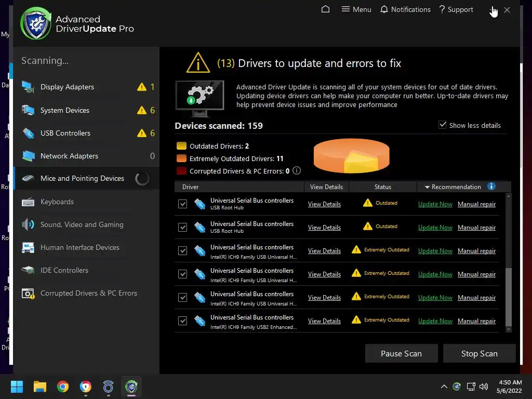Viewport: 532px width, 399px height.
Task: Click Human Interface Devices icon
Action: [28, 247]
